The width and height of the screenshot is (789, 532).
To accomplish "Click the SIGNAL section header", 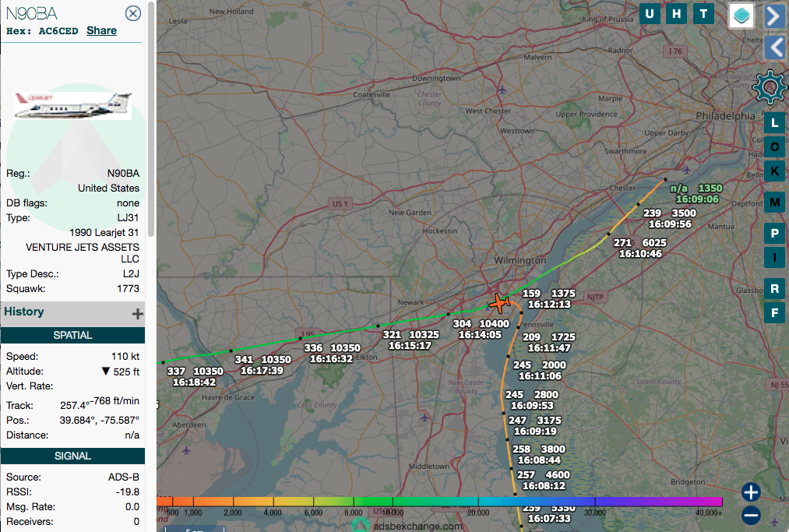I will (73, 456).
